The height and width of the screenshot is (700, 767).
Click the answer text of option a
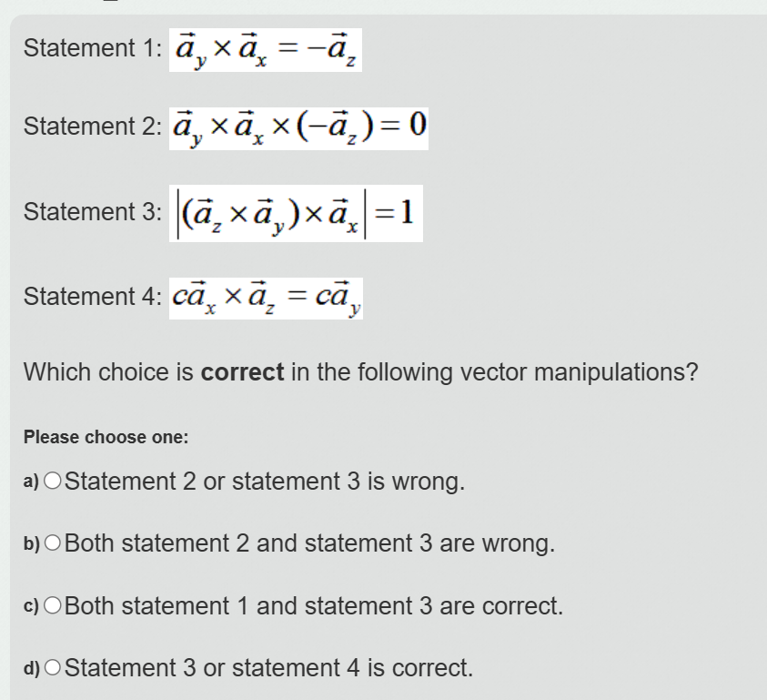264,482
